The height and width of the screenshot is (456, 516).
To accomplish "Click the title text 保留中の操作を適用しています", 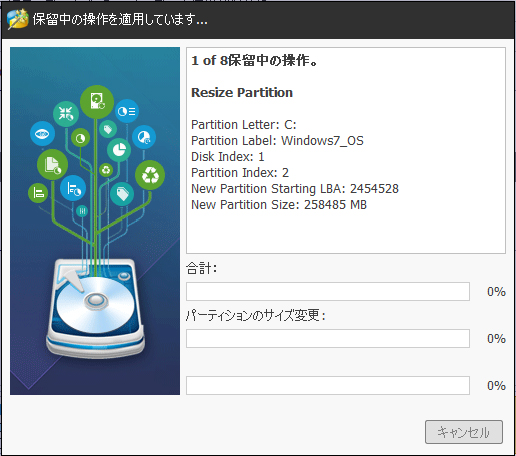I will coord(120,19).
